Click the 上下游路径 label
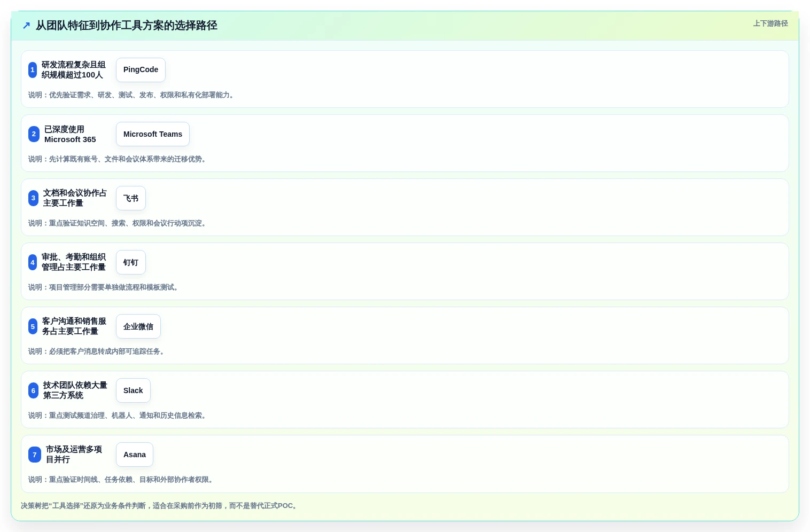The width and height of the screenshot is (810, 532). [x=770, y=24]
